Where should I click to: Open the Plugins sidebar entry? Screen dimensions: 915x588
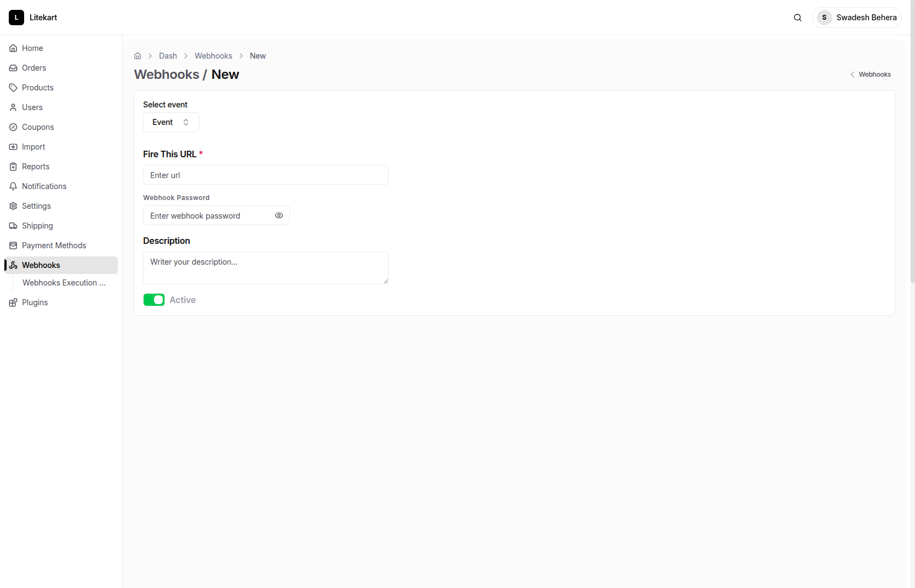[61, 302]
